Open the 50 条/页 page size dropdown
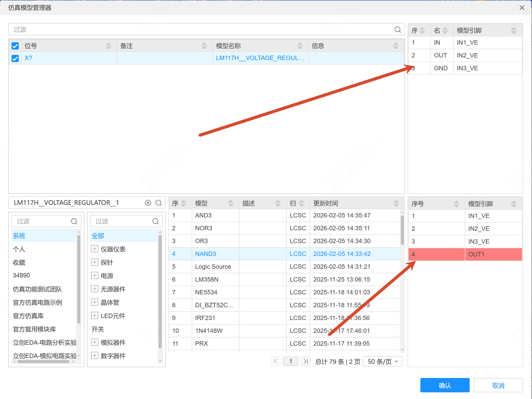 (x=382, y=362)
